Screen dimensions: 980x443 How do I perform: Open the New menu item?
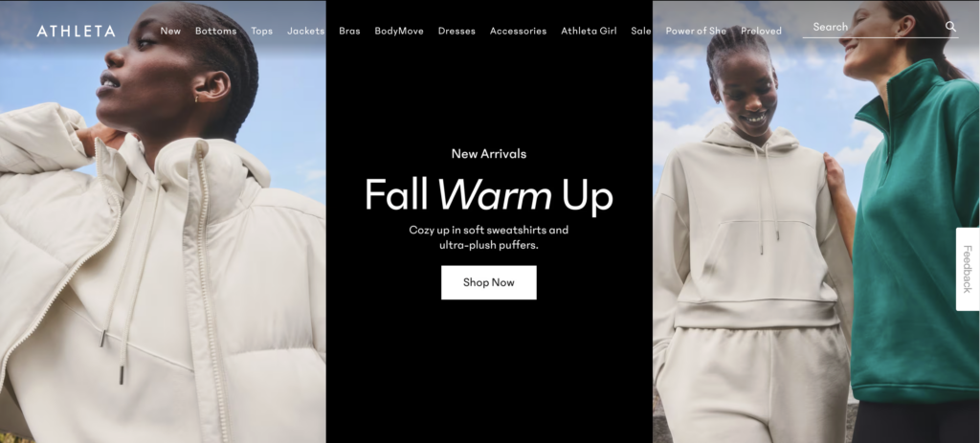[x=170, y=31]
